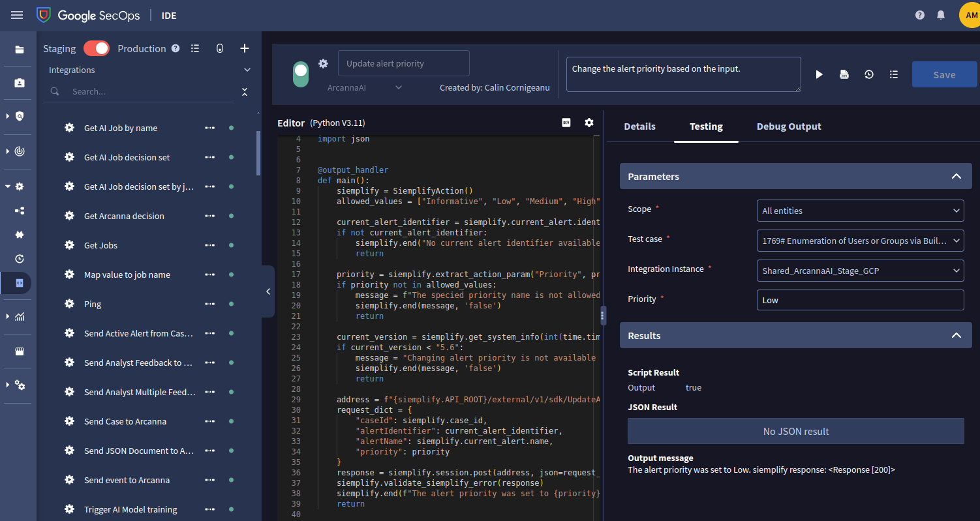Select Get AI Job by name action
This screenshot has height=521, width=980.
121,128
